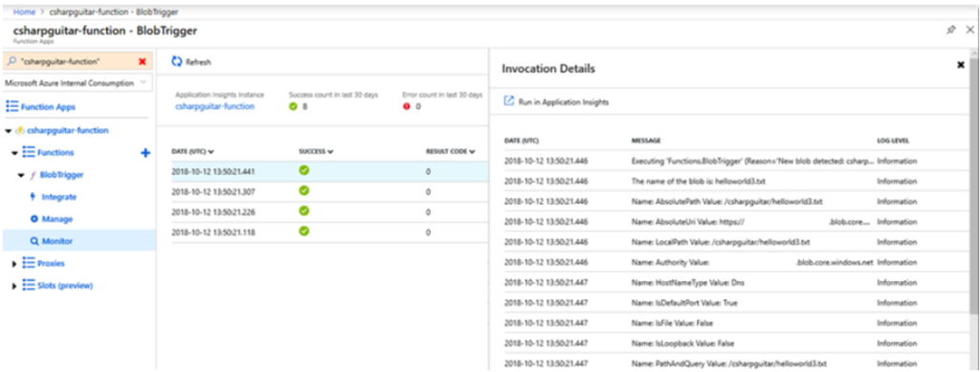Click the Proxies list icon
980x372 pixels.
pyautogui.click(x=28, y=263)
